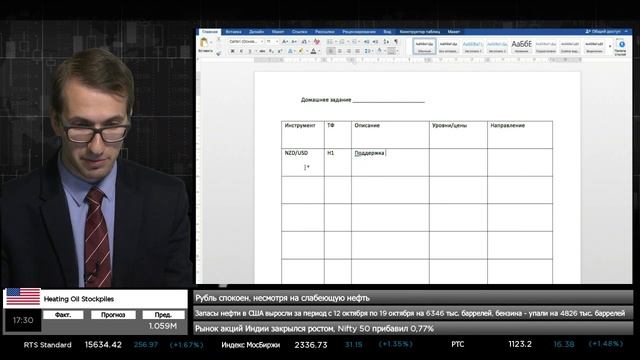The width and height of the screenshot is (640, 360).
Task: Toggle the paragraph marks pilcrow
Action: [x=396, y=42]
